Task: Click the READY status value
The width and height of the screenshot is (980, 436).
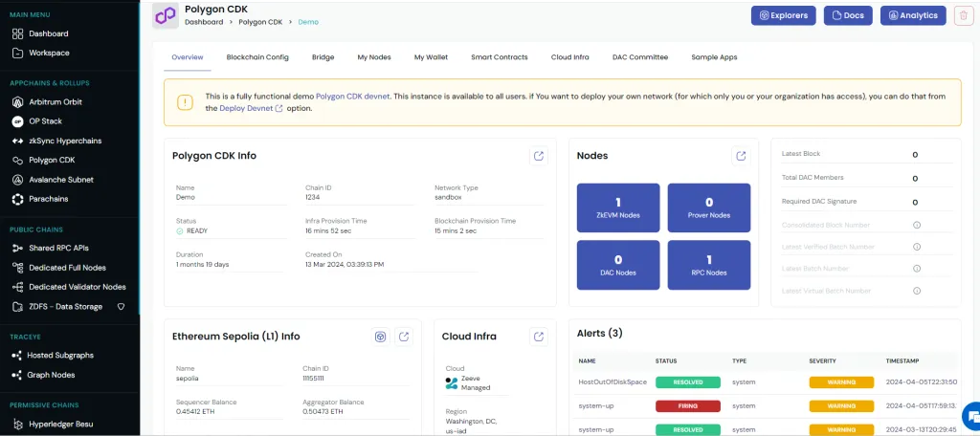Action: click(x=191, y=230)
